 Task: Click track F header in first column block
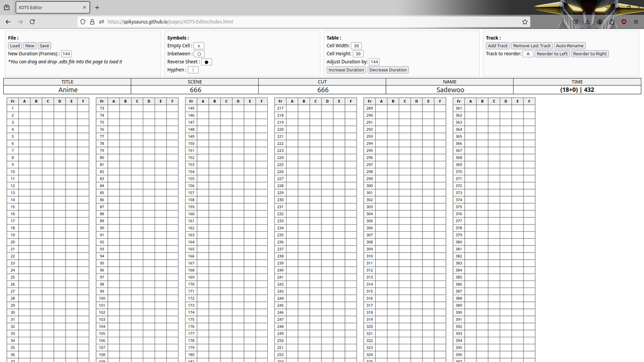(83, 101)
